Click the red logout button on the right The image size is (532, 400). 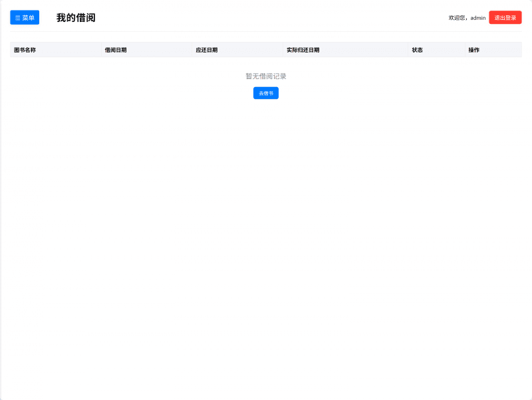pyautogui.click(x=504, y=17)
